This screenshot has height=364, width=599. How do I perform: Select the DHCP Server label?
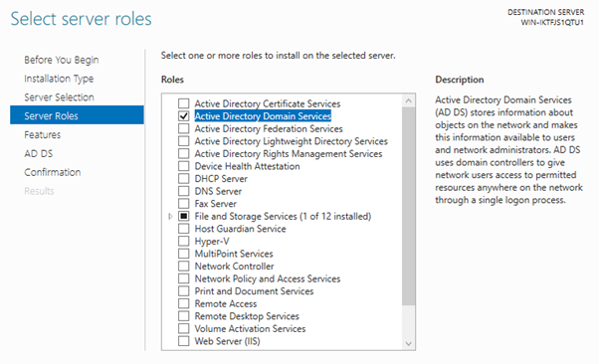pos(221,179)
